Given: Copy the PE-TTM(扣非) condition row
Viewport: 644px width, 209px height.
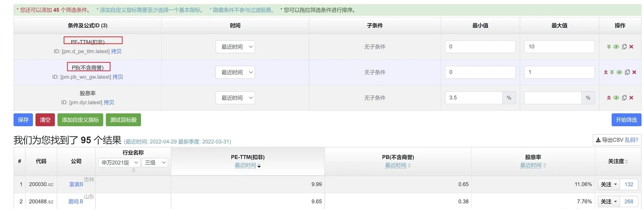Looking at the screenshot, I should click(x=624, y=47).
